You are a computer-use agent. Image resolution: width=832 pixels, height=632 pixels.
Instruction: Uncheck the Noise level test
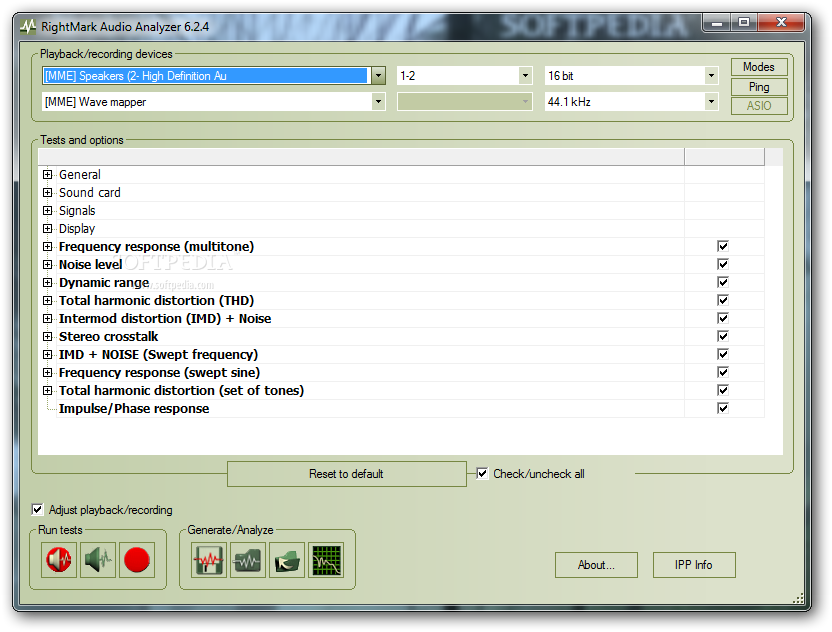723,264
